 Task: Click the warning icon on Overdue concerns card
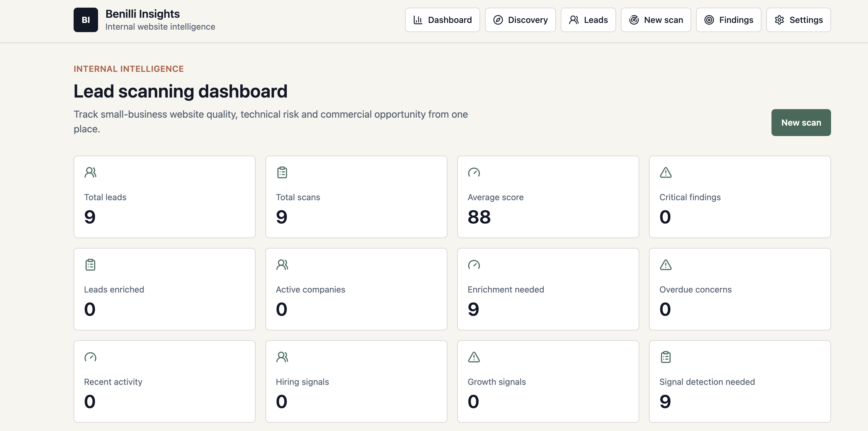click(x=666, y=265)
